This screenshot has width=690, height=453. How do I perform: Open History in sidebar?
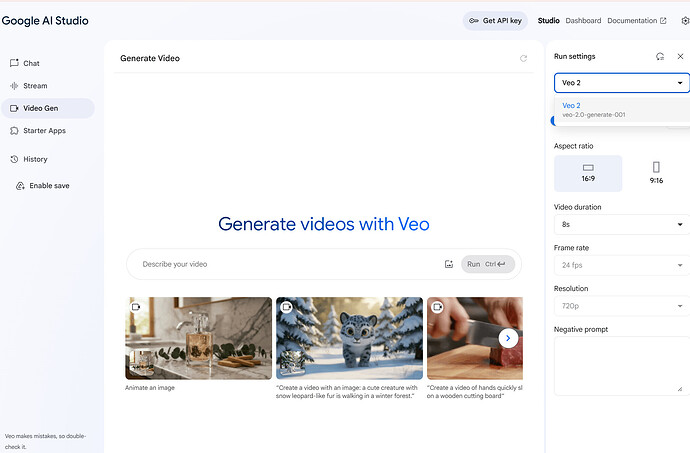(48, 159)
